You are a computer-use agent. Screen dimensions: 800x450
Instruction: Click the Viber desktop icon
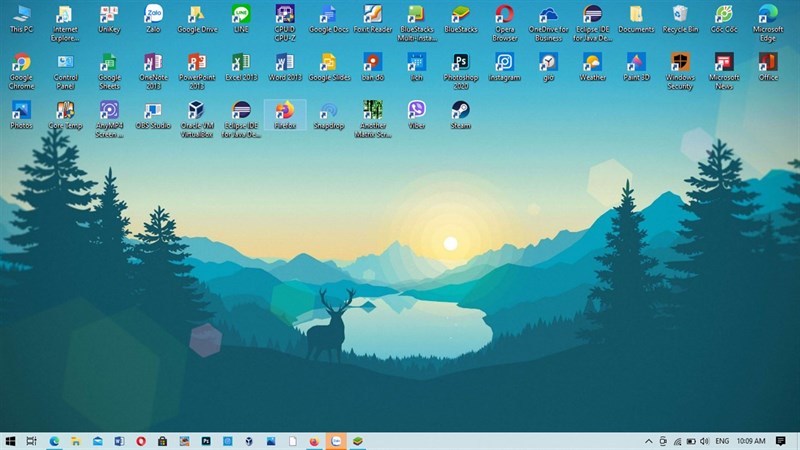(x=416, y=111)
